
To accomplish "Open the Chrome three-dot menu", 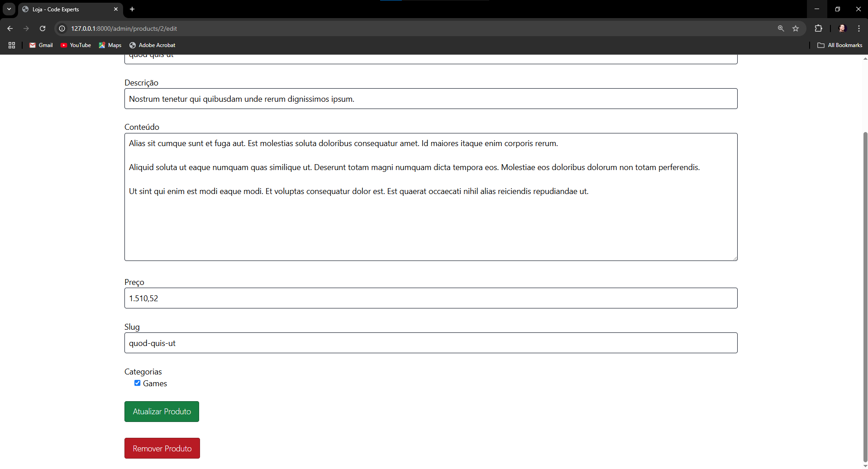I will click(859, 28).
